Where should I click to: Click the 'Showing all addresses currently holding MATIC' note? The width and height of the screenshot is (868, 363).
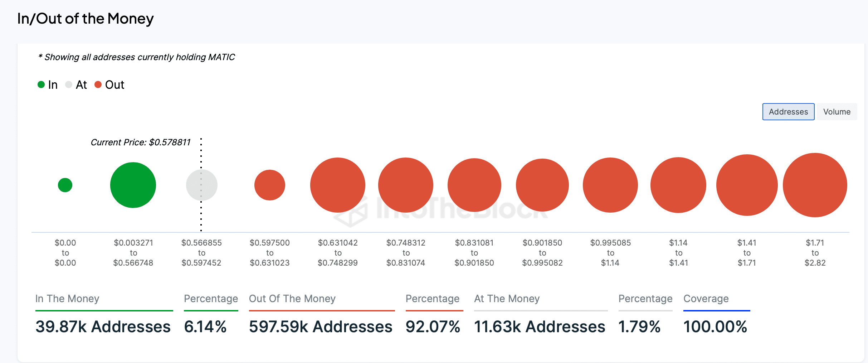coord(137,57)
